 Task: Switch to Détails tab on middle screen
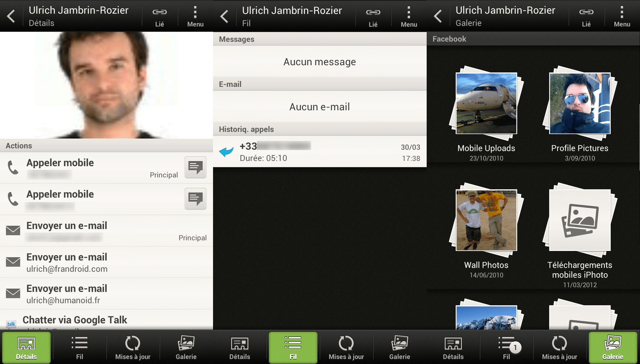[240, 347]
